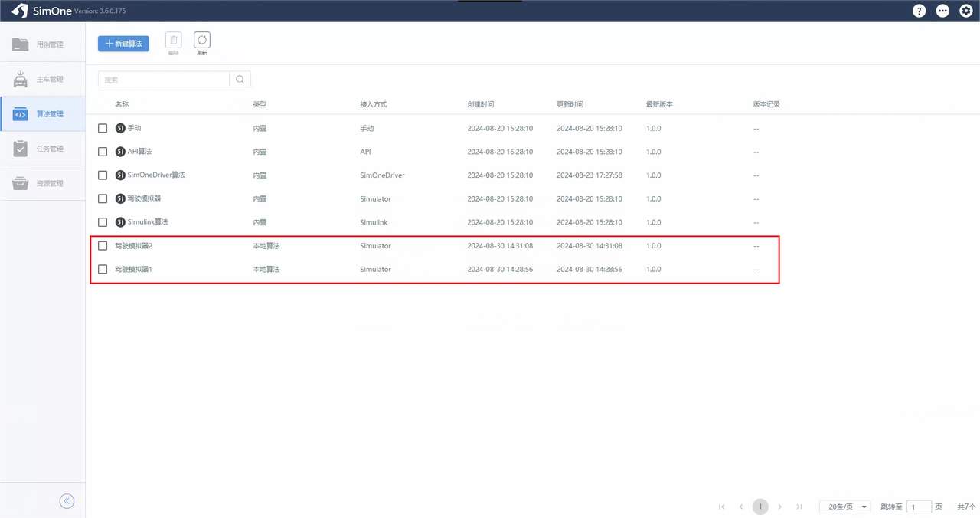Check the box for Simulink算法 row
The width and height of the screenshot is (980, 518).
click(103, 222)
